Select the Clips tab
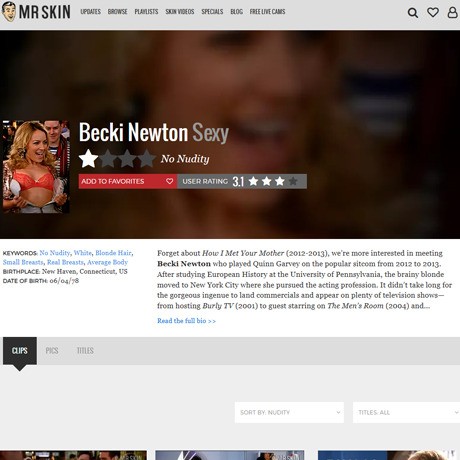Image resolution: width=460 pixels, height=460 pixels. (x=20, y=351)
